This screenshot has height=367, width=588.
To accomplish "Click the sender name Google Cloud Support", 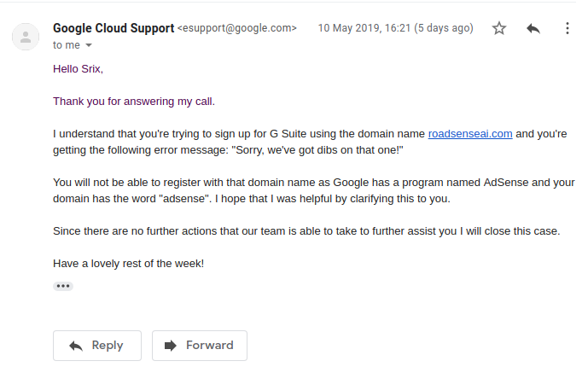I will (x=114, y=28).
